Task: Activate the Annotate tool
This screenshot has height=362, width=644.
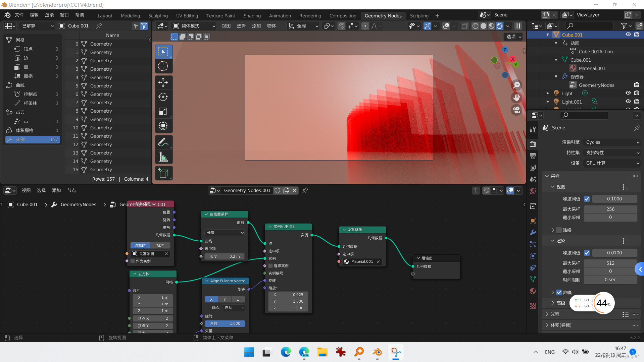Action: [163, 142]
